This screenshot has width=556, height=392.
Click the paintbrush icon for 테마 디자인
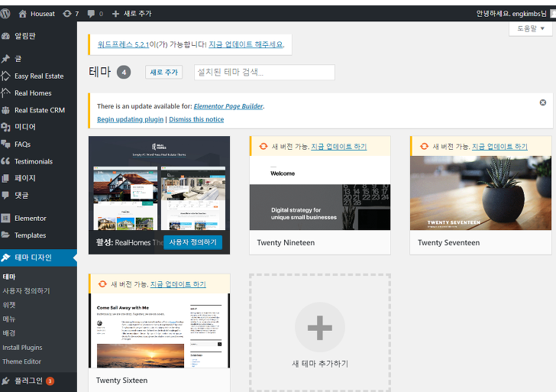(x=5, y=258)
